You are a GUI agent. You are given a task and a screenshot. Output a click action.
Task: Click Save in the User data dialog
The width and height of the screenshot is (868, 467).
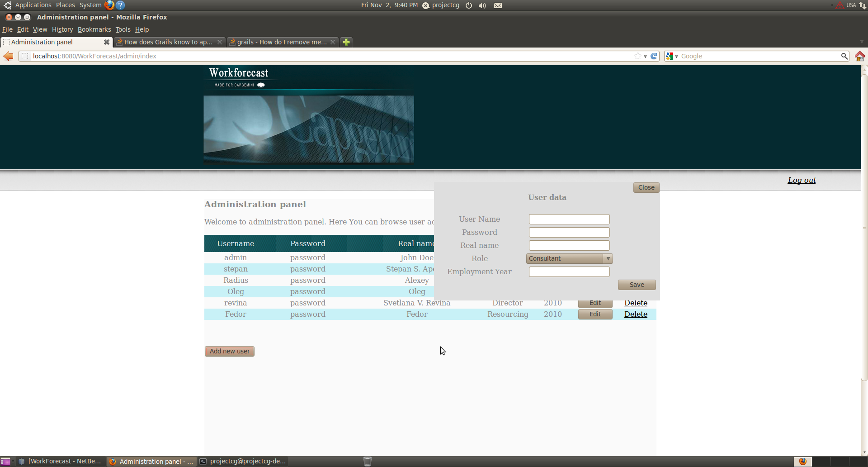[x=637, y=285]
